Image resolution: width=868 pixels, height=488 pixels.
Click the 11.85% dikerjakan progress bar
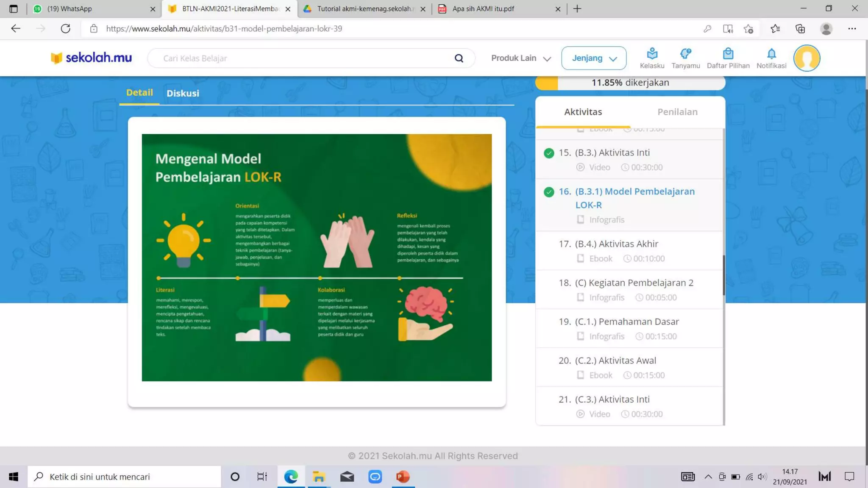630,83
